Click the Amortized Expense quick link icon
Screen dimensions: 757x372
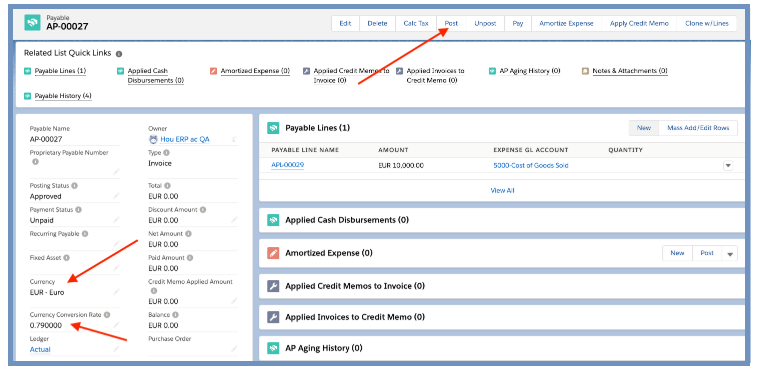pyautogui.click(x=213, y=71)
